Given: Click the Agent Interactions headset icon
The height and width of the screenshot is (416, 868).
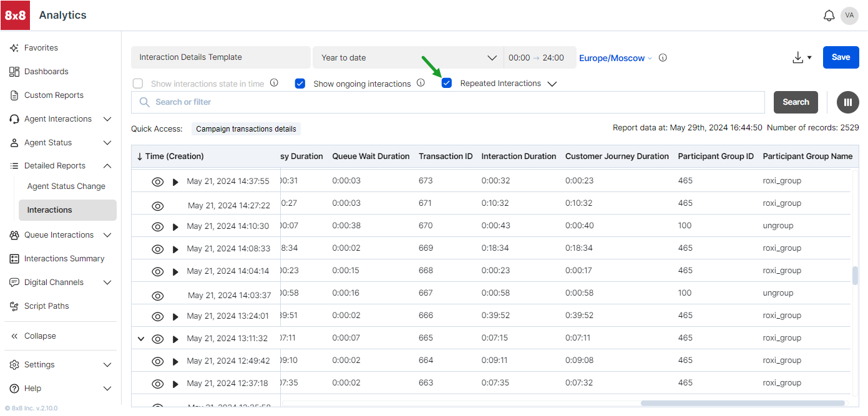Looking at the screenshot, I should coord(14,119).
